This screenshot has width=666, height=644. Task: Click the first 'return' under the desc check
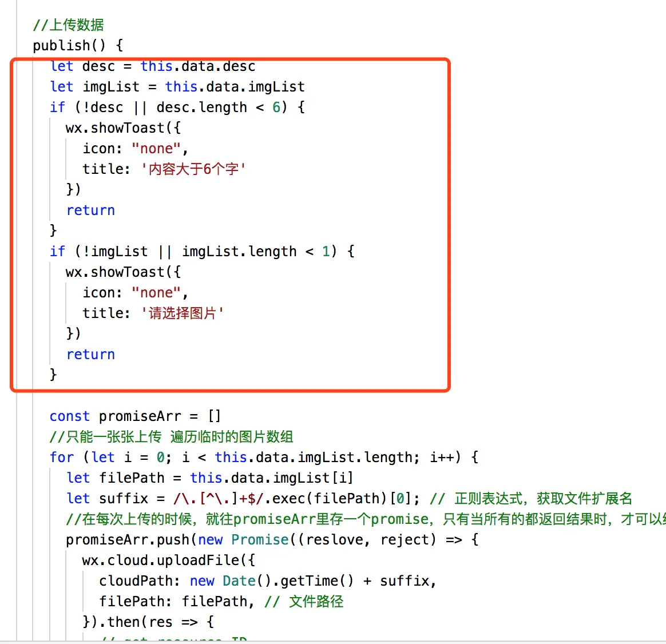(x=90, y=210)
